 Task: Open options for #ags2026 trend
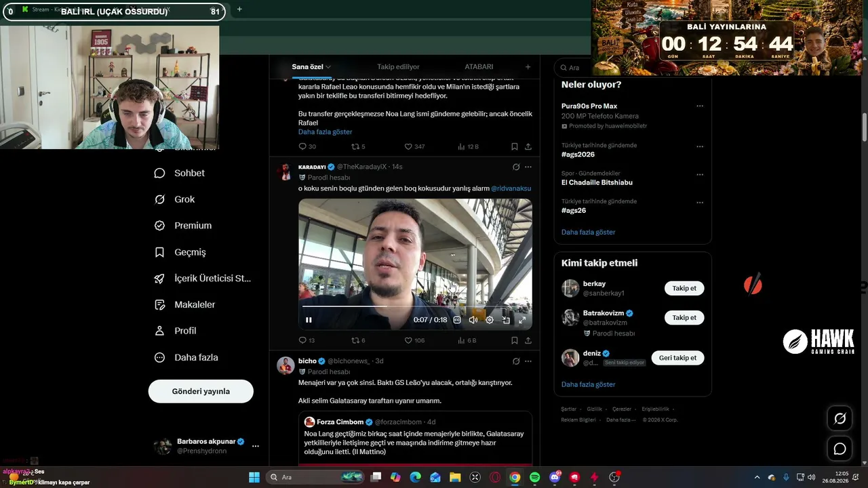point(700,146)
